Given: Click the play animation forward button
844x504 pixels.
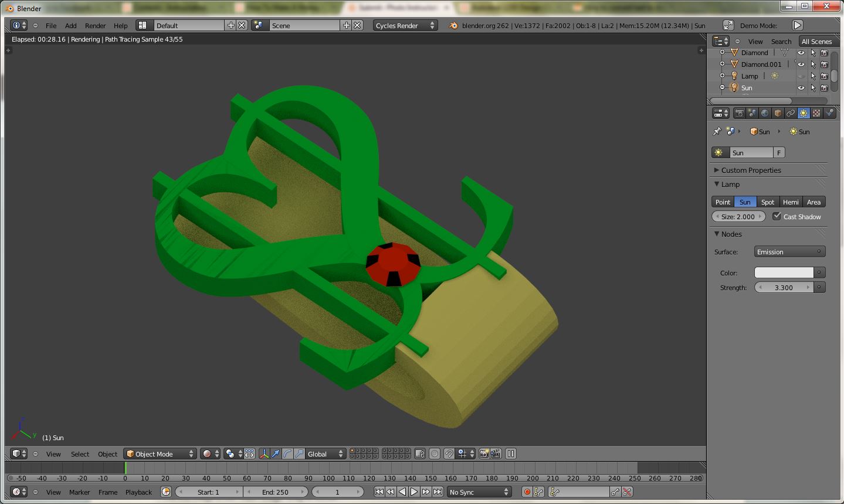Looking at the screenshot, I should tap(414, 492).
